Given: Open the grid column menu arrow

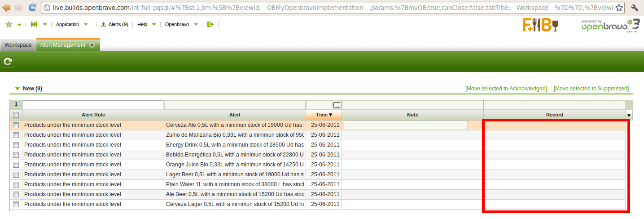Looking at the screenshot, I should click(629, 115).
